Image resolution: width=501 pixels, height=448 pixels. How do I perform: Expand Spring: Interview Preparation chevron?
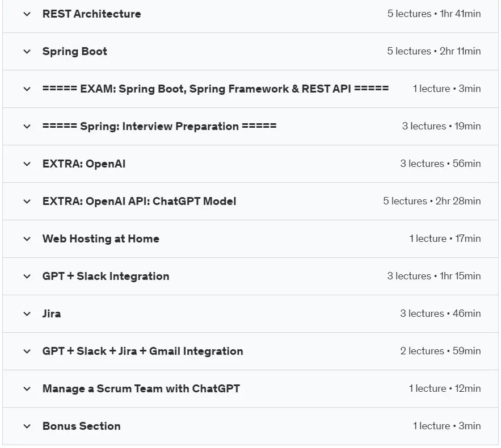tap(27, 126)
